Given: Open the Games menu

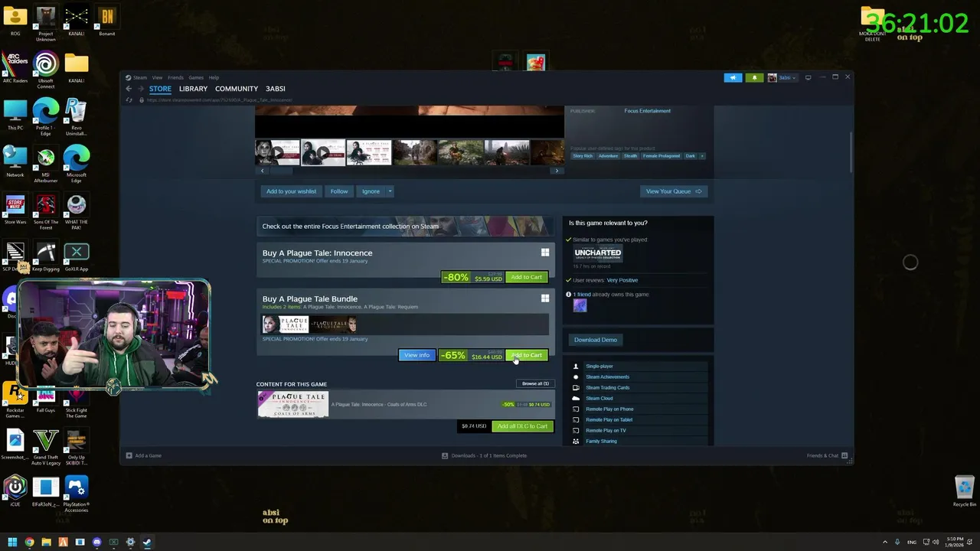Looking at the screenshot, I should (196, 77).
